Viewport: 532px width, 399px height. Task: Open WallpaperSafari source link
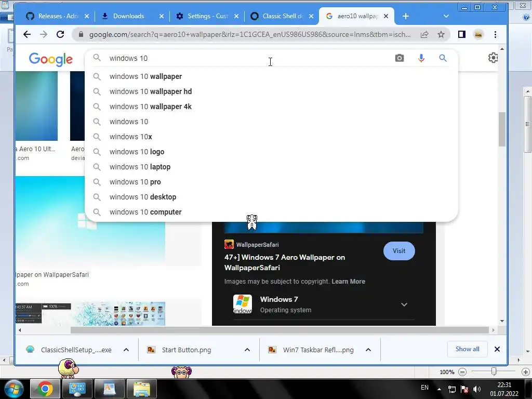[252, 244]
